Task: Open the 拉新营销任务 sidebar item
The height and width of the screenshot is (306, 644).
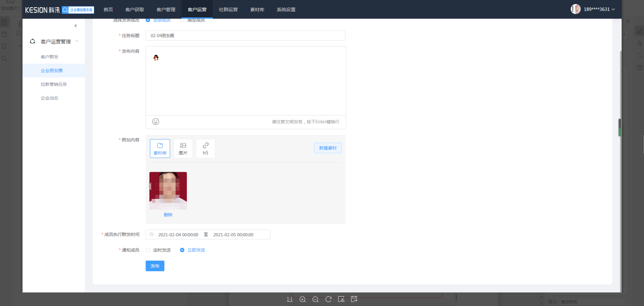Action: [x=54, y=84]
